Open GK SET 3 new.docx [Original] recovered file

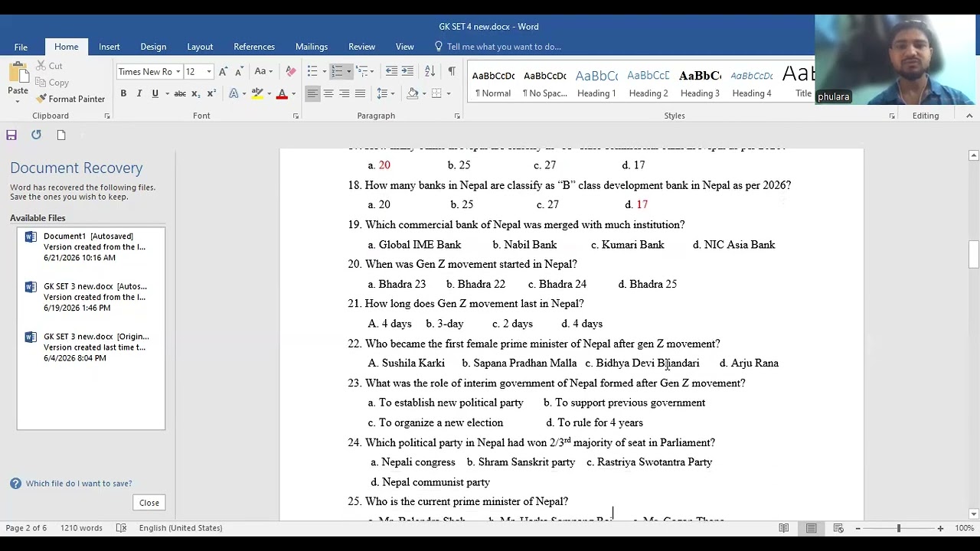pos(91,347)
